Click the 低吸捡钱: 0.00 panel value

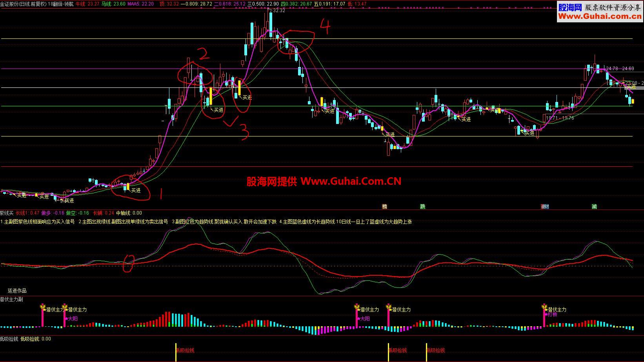click(x=36, y=339)
